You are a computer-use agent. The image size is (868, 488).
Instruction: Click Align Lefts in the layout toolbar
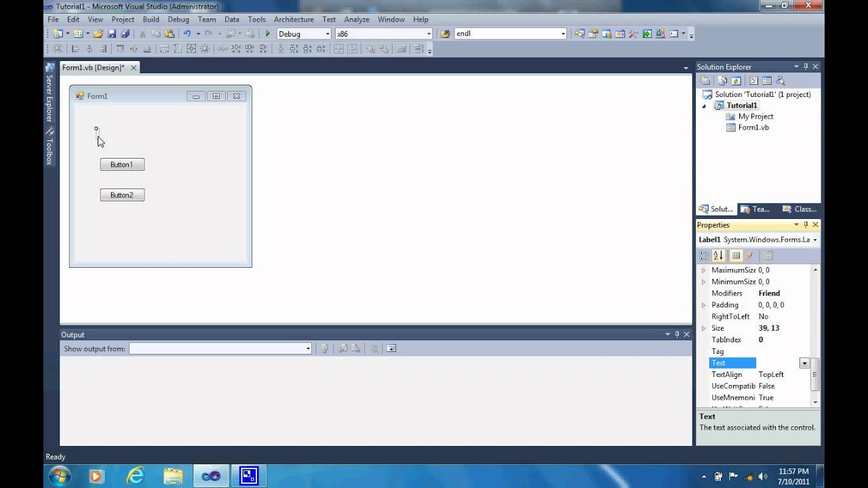tap(75, 49)
